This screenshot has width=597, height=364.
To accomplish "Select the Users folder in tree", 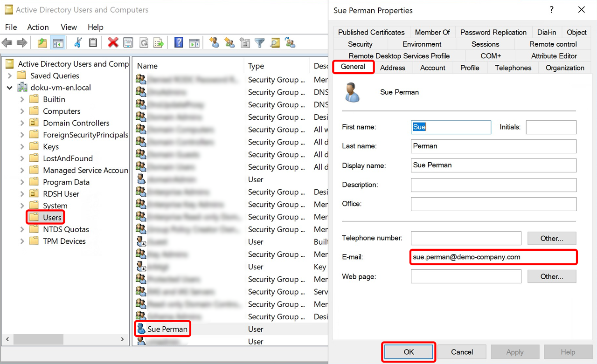I will point(46,217).
